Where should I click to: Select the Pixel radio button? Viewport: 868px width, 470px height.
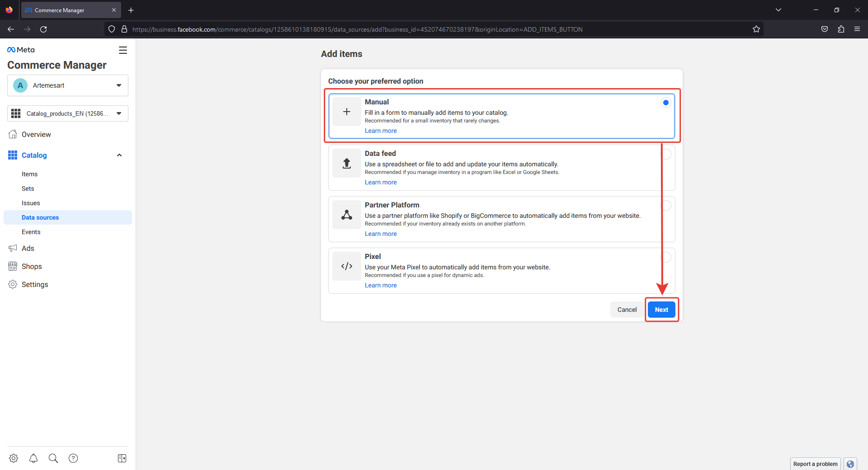(666, 257)
